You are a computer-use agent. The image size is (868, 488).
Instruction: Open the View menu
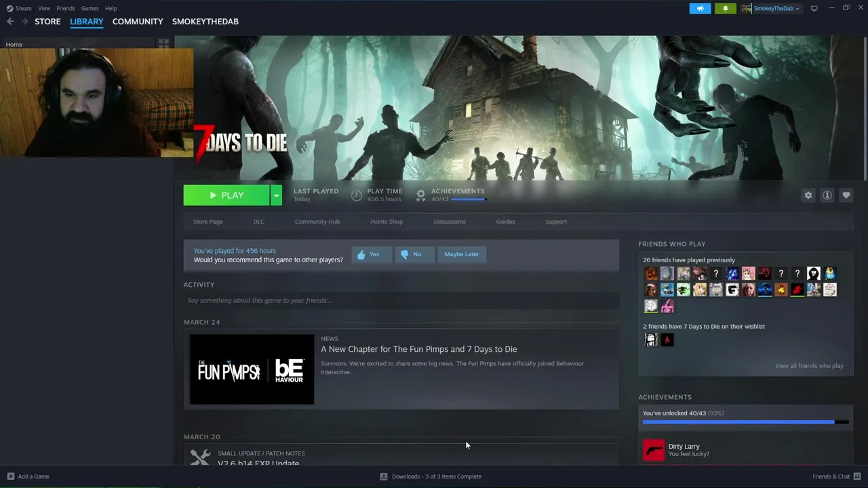click(44, 8)
